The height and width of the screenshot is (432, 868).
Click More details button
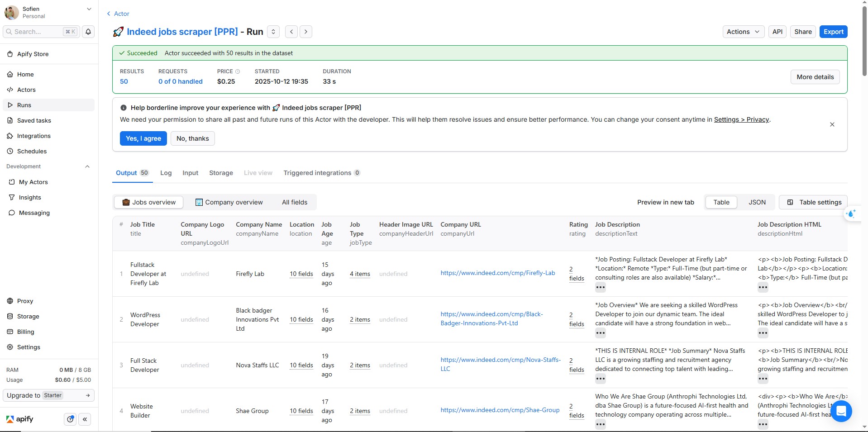[x=815, y=77]
